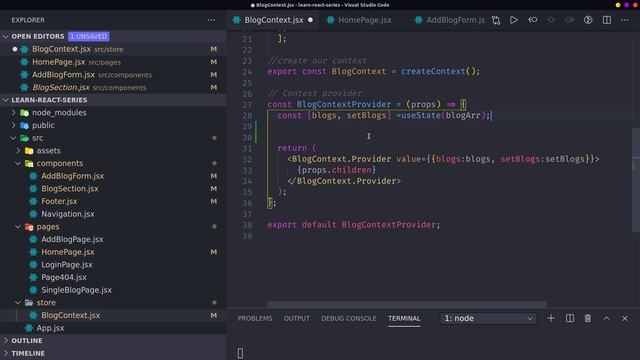Open the terminal selector 1: node dropdown
640x360 pixels.
coord(488,318)
